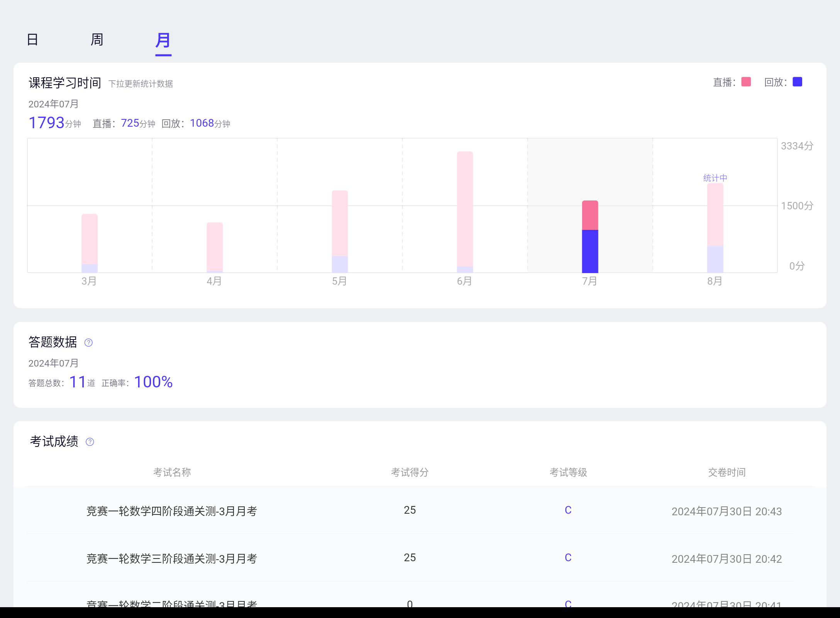Image resolution: width=840 pixels, height=618 pixels.
Task: Select the 6月 bar in the chart
Action: pyautogui.click(x=465, y=212)
